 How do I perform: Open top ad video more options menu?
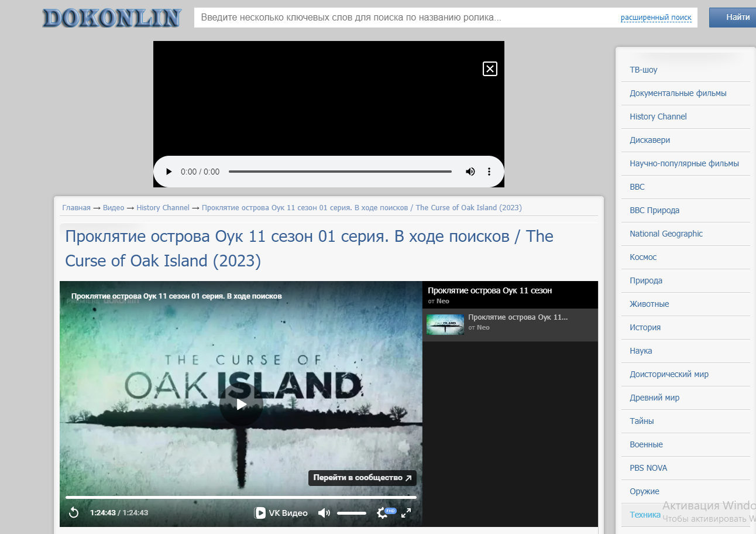(x=489, y=172)
